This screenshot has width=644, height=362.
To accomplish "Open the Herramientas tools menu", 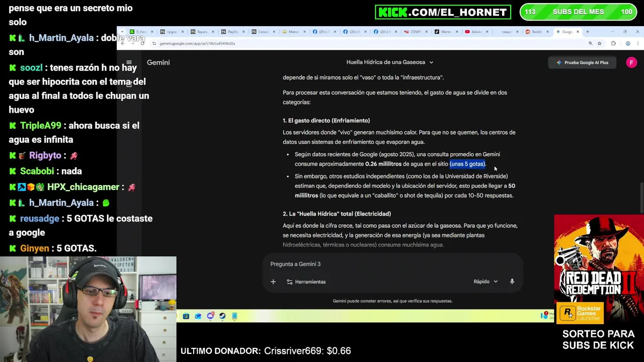I will [306, 282].
